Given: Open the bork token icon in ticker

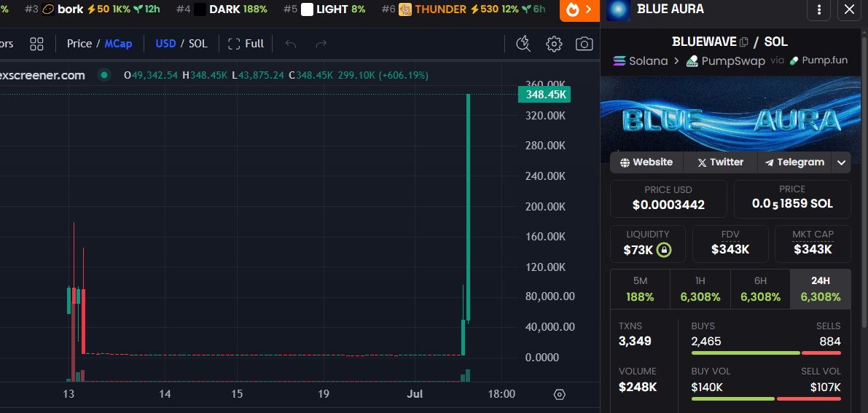Looking at the screenshot, I should [48, 9].
